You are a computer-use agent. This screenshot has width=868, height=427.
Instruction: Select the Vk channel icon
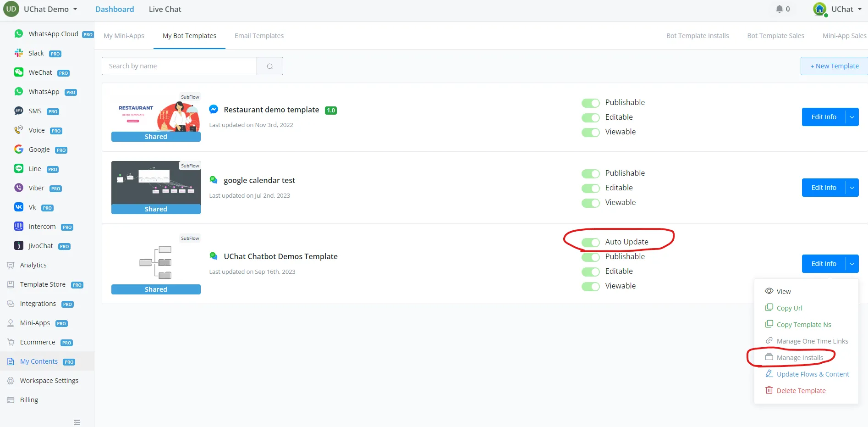click(19, 207)
